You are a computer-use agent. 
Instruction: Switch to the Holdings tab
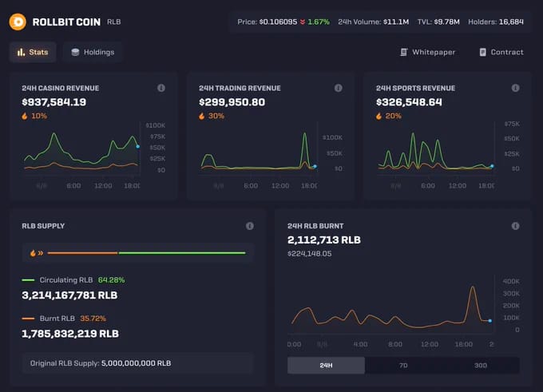(93, 52)
